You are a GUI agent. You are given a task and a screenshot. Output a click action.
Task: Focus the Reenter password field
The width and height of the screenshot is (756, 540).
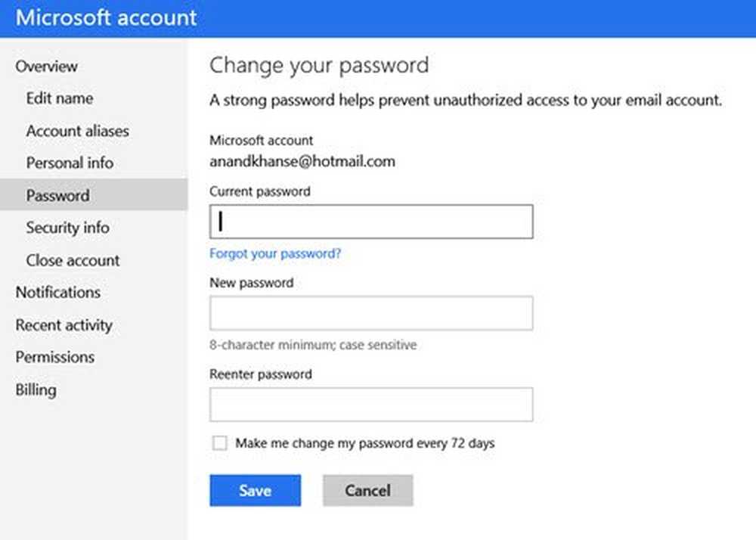370,405
